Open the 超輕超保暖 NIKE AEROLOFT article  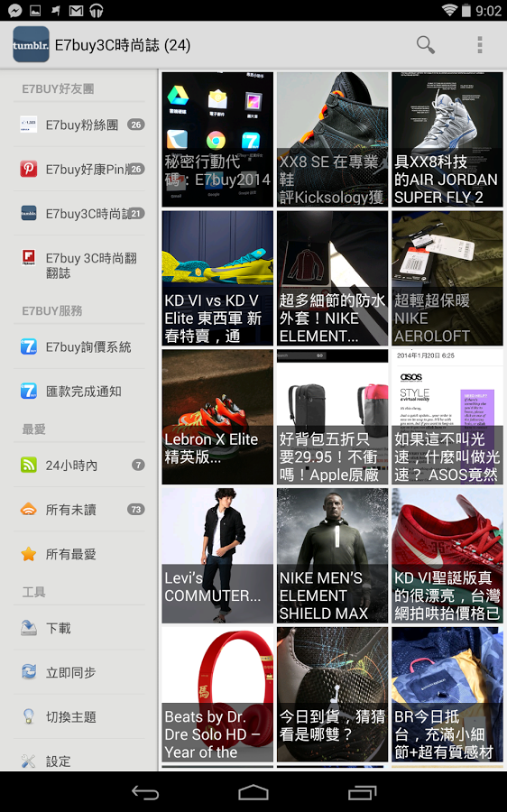click(447, 278)
